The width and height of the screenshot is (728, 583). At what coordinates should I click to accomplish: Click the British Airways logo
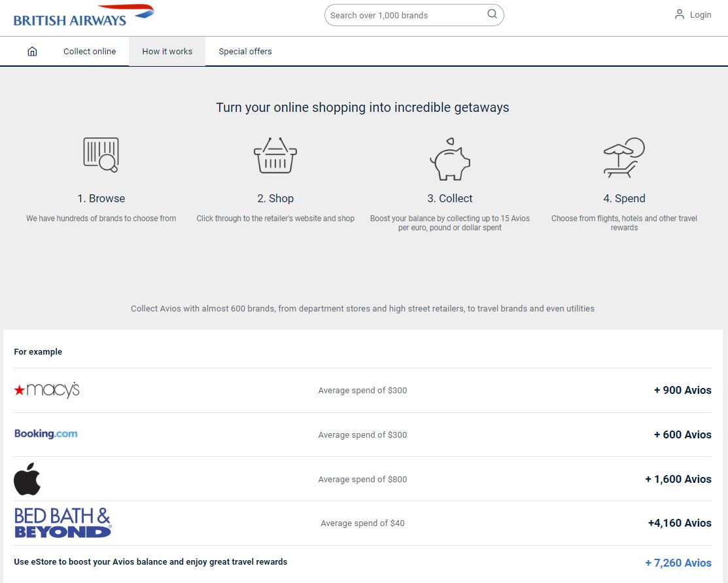pos(84,15)
